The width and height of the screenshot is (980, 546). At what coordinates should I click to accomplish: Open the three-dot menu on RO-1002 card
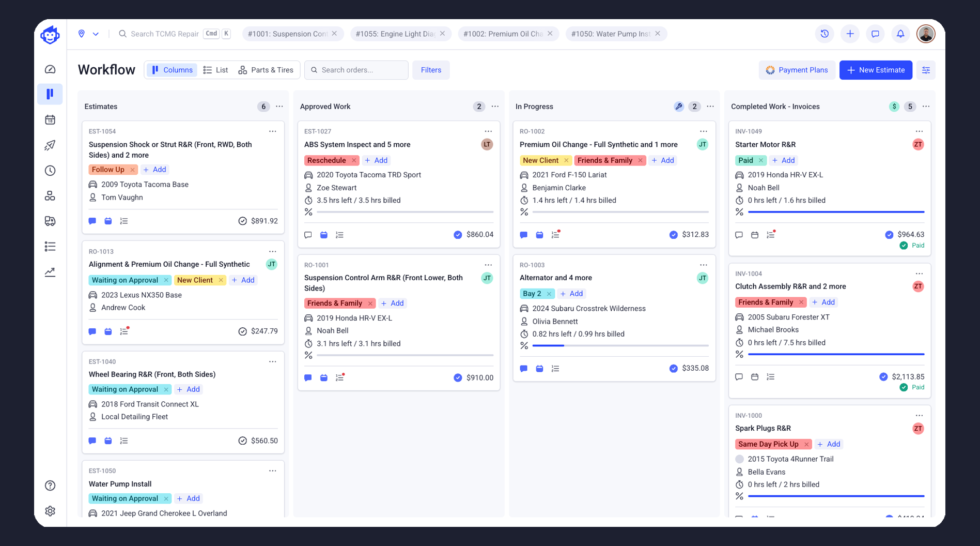(703, 131)
